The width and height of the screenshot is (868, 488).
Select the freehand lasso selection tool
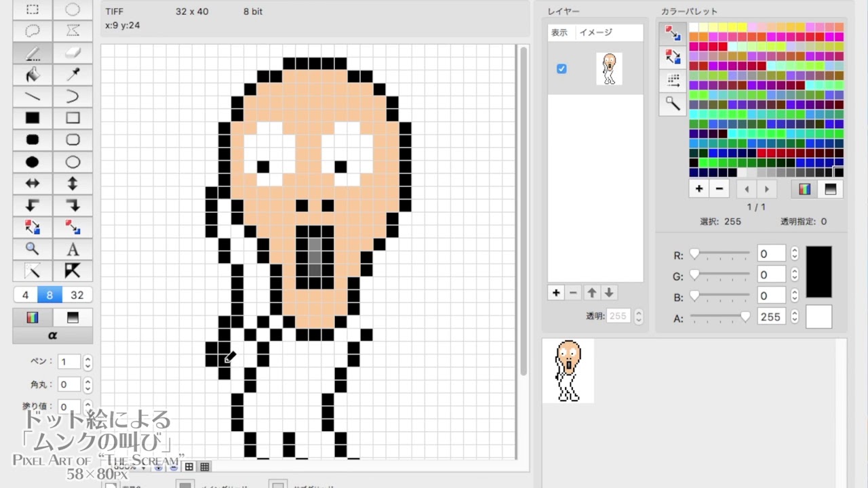[32, 31]
